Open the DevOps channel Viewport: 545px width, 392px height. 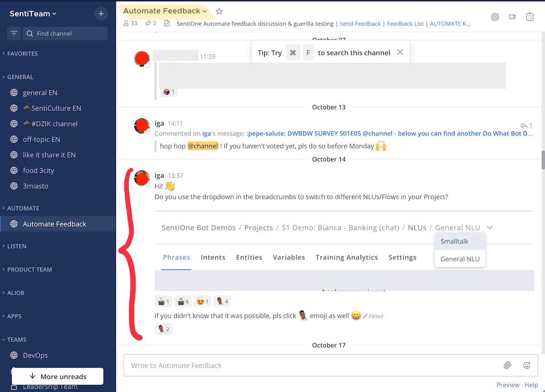coord(58,355)
